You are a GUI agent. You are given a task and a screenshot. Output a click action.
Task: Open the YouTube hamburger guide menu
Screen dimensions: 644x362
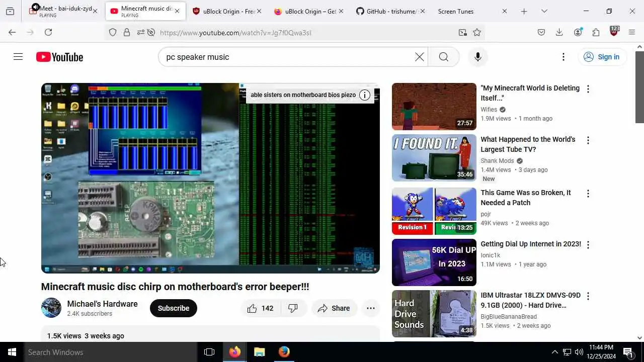pyautogui.click(x=18, y=57)
